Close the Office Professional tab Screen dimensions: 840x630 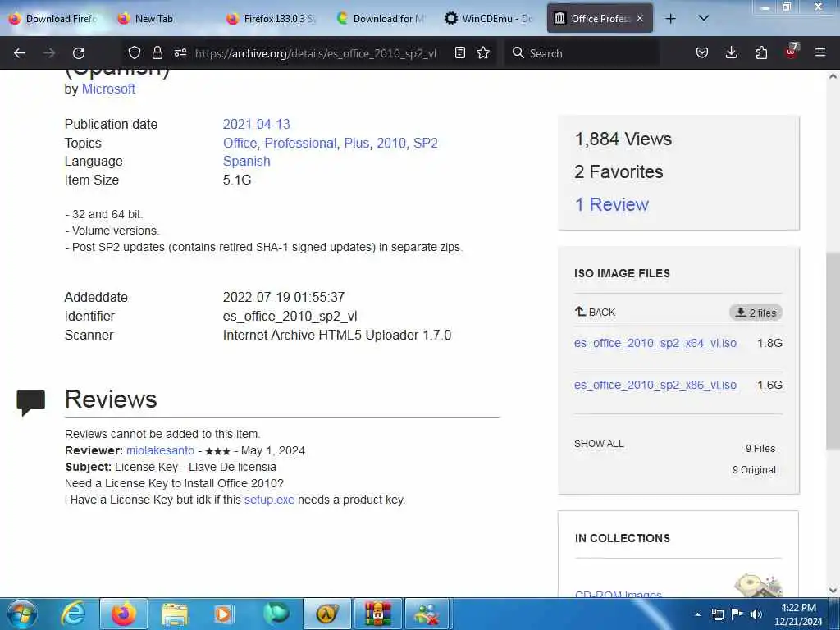pos(640,18)
